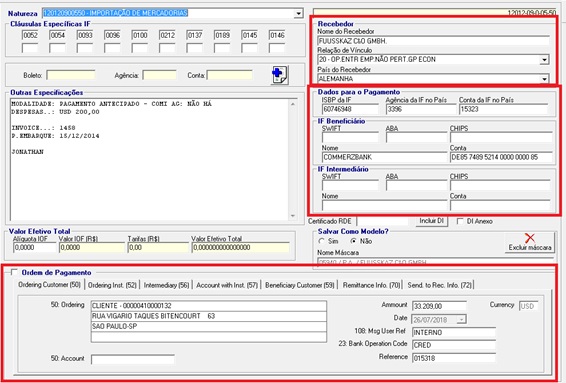The image size is (566, 383).
Task: Click the 50: Account input field
Action: coord(133,359)
